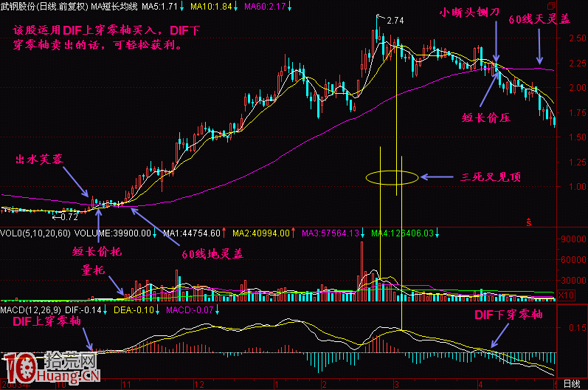Click the MA10:1.84 value text
588x390 pixels.
211,7
